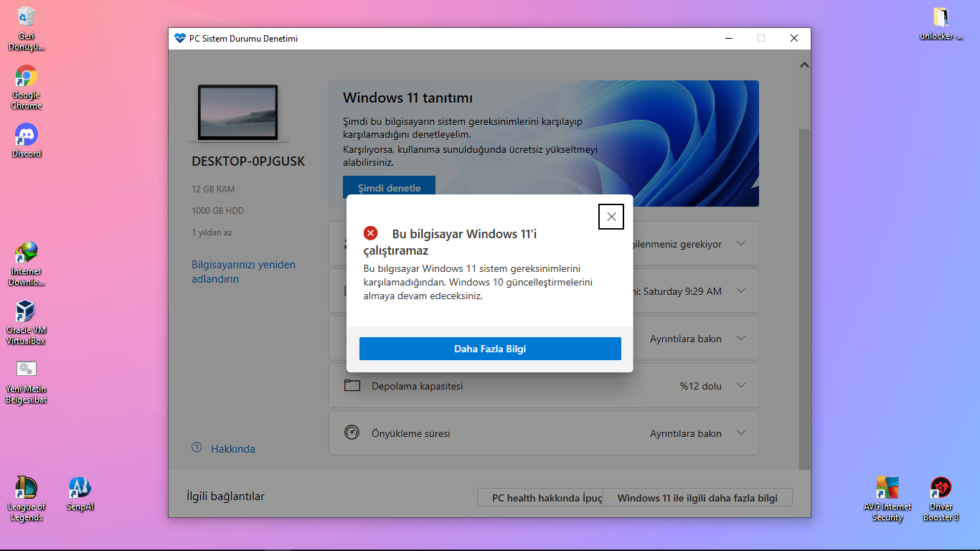Select the unlocker folder on the desktop

point(941,24)
